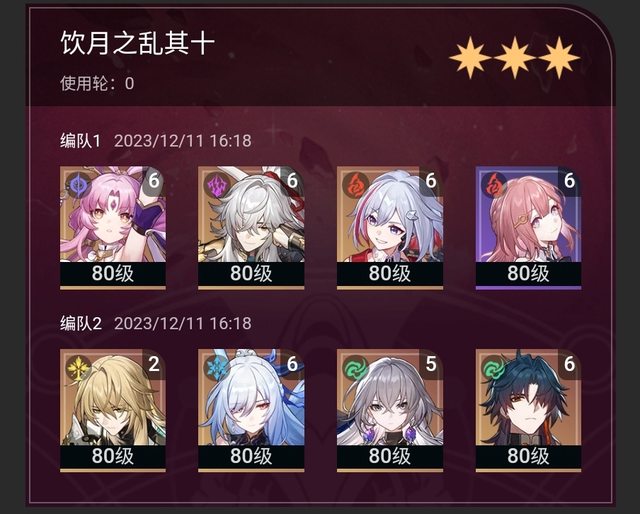Viewport: 640px width, 514px height.
Task: Click the Wind element icon on dark-haired character
Action: pos(494,368)
